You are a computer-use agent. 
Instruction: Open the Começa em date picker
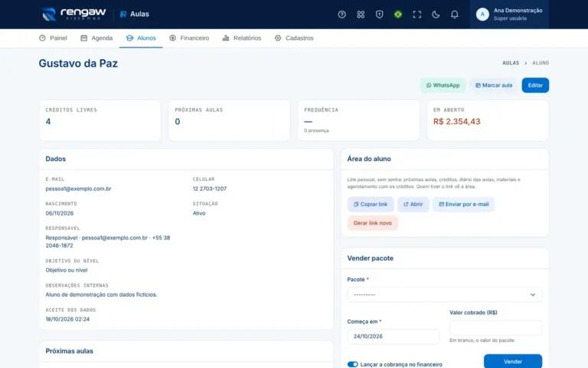(393, 337)
